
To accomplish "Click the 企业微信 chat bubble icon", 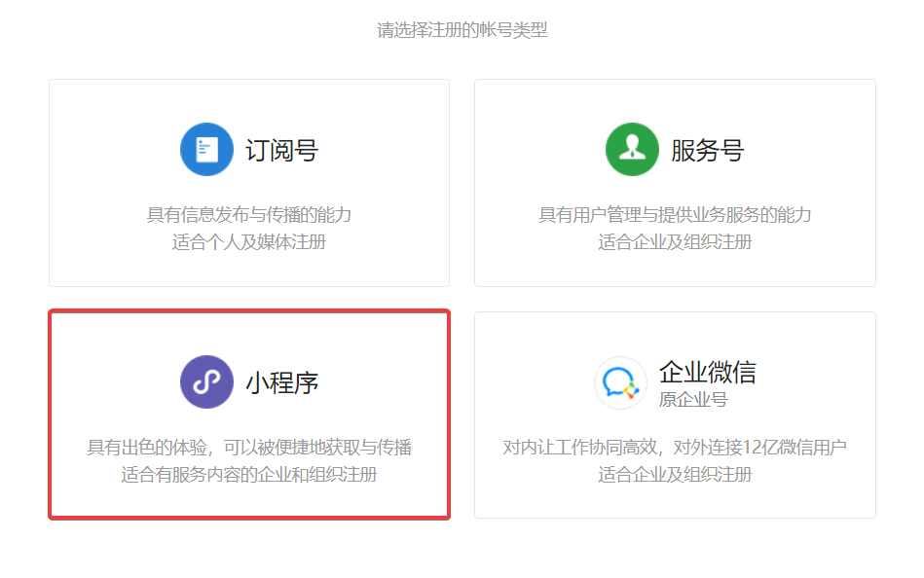I will [620, 382].
